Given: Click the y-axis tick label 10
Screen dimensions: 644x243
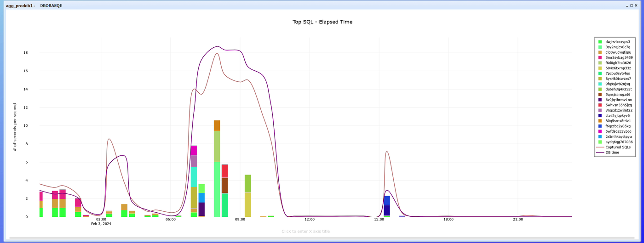Looking at the screenshot, I should [x=26, y=125].
